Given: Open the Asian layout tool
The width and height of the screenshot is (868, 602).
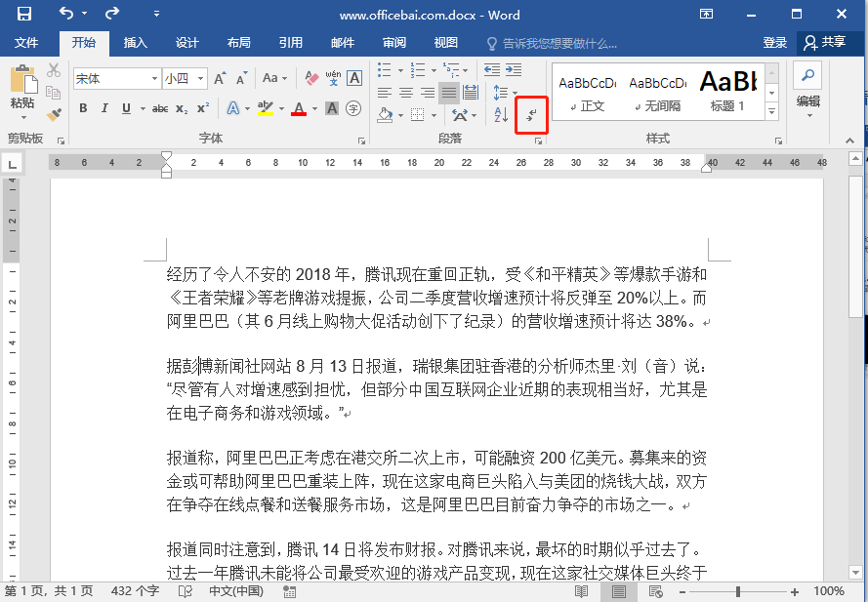Looking at the screenshot, I should (x=464, y=115).
